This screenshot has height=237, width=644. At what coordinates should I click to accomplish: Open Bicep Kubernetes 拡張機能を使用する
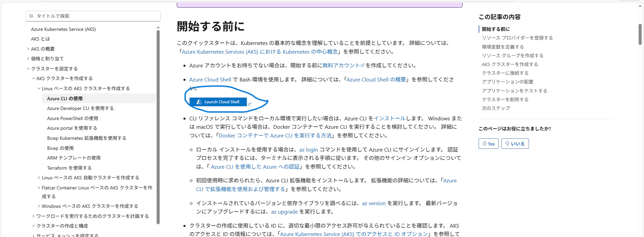click(87, 138)
